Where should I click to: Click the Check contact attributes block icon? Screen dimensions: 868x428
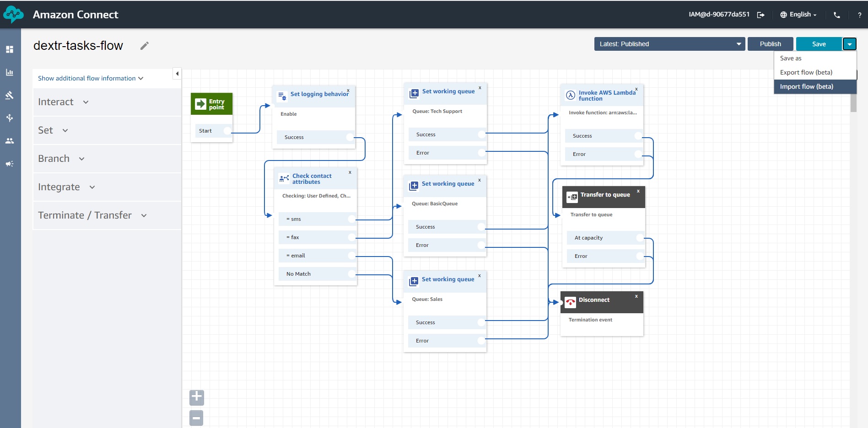point(284,178)
